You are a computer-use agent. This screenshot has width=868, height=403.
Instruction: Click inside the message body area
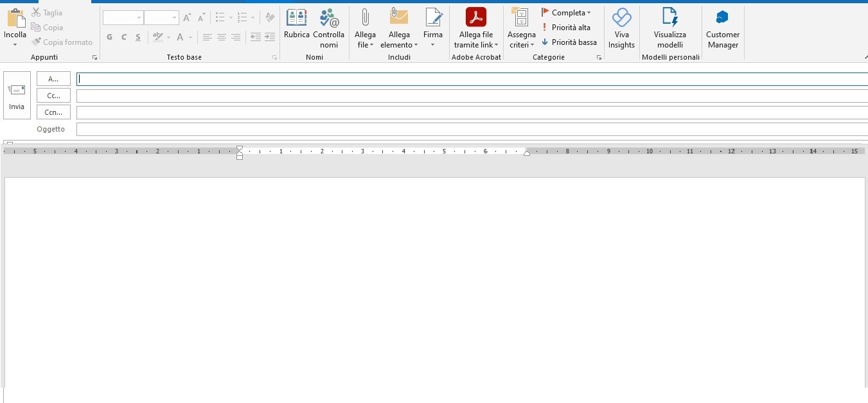[434, 282]
